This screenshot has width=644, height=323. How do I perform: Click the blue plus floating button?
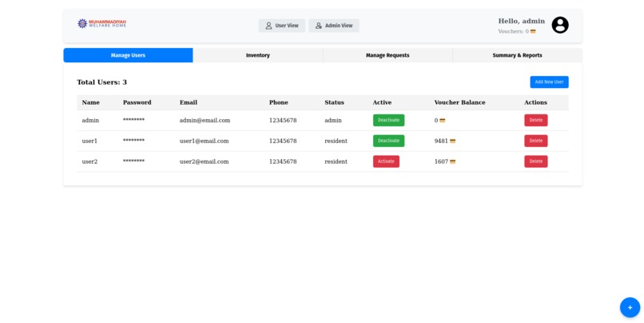pos(630,307)
